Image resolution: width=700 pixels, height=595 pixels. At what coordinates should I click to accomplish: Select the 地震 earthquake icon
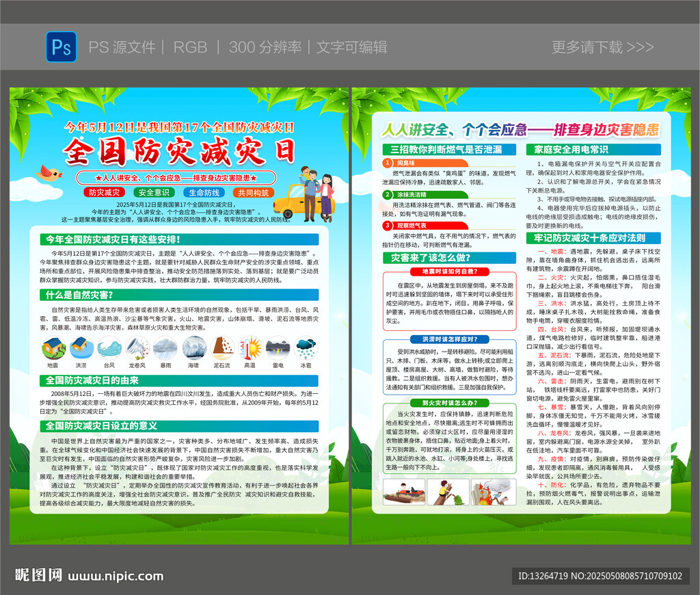pyautogui.click(x=53, y=348)
